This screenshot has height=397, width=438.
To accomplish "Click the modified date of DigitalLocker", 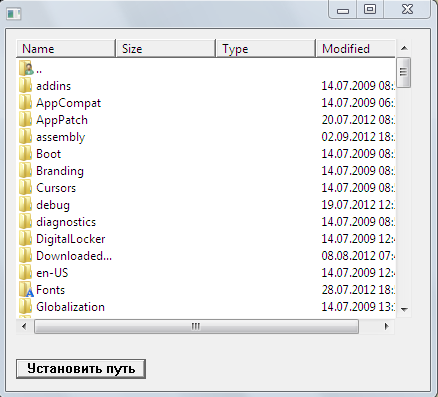I will pos(358,239).
